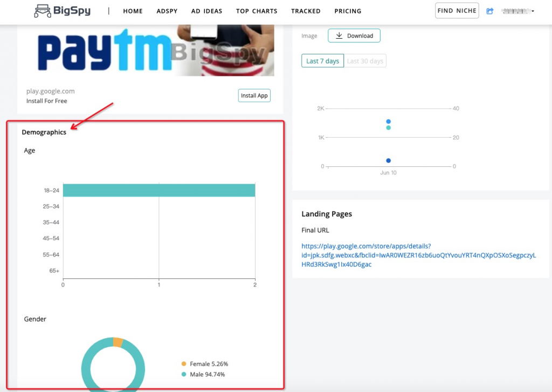Click the Male legend teal swatch
The width and height of the screenshot is (552, 392).
[x=184, y=374]
